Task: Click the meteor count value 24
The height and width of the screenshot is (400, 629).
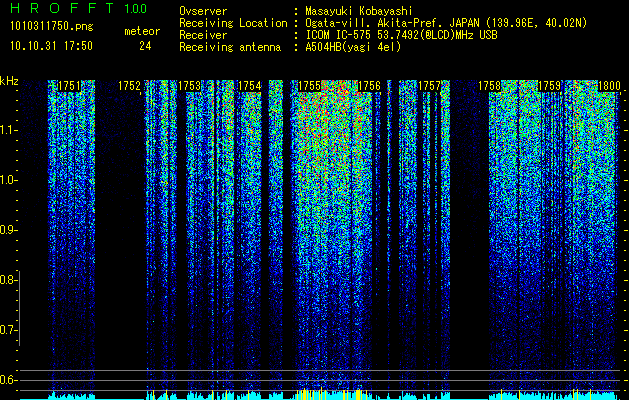Action: [145, 46]
